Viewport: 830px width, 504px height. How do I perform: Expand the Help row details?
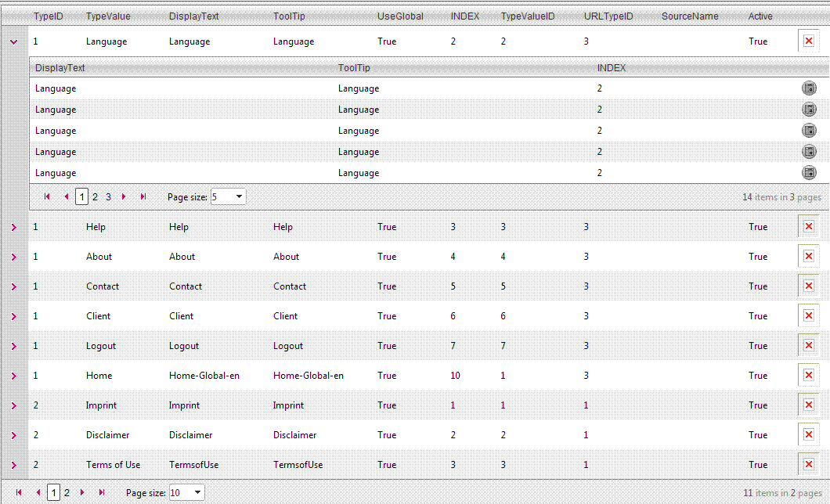click(13, 227)
